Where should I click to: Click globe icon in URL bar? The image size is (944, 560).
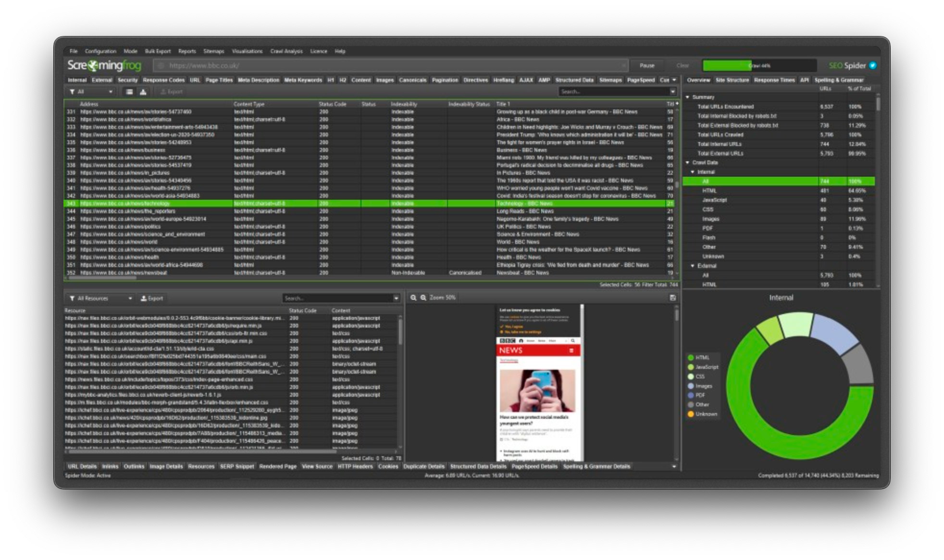click(161, 66)
